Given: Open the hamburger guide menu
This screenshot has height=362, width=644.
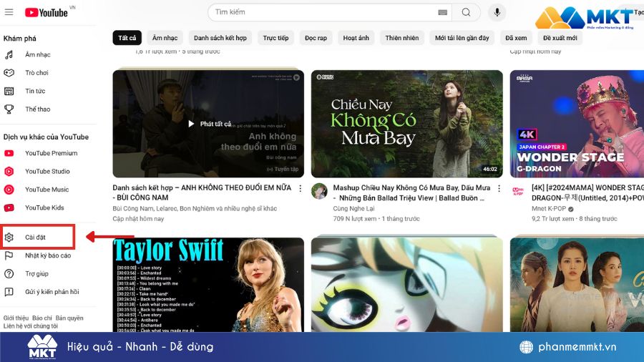Looking at the screenshot, I should pyautogui.click(x=9, y=12).
